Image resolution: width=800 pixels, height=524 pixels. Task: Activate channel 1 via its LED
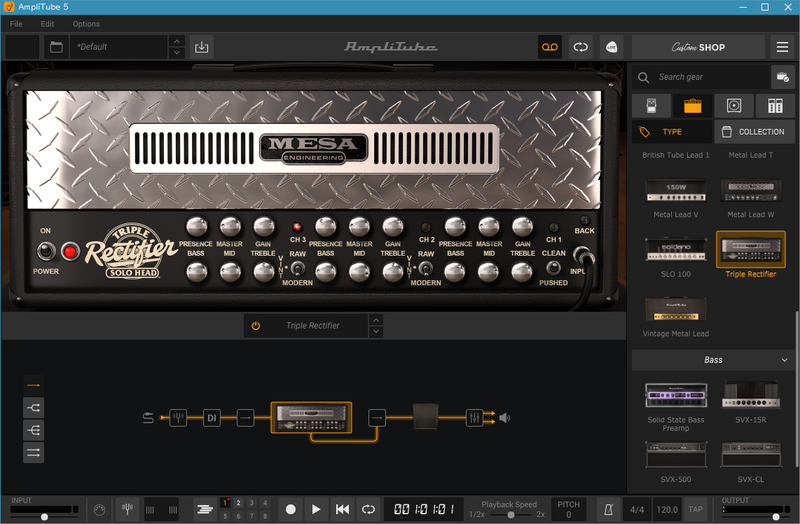tap(554, 227)
